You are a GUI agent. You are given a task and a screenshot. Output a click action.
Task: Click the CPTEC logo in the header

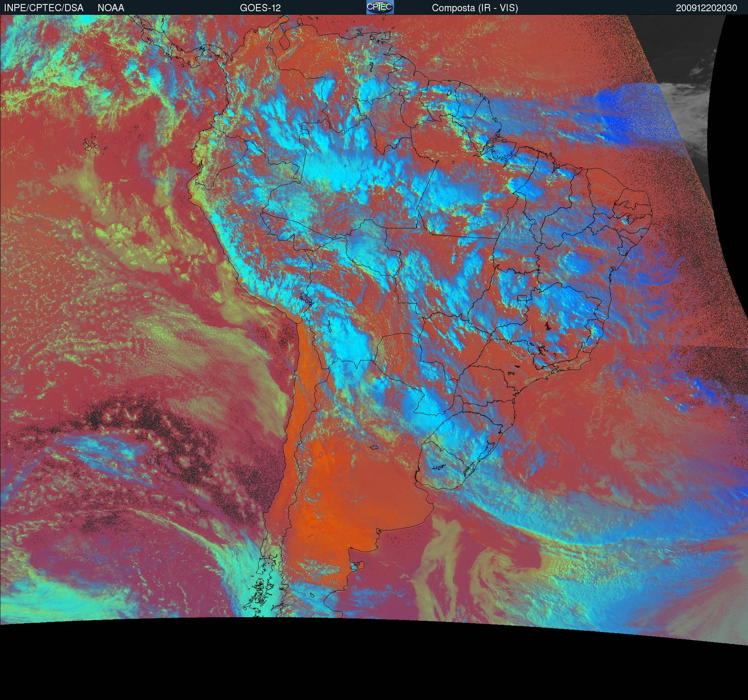click(x=380, y=7)
